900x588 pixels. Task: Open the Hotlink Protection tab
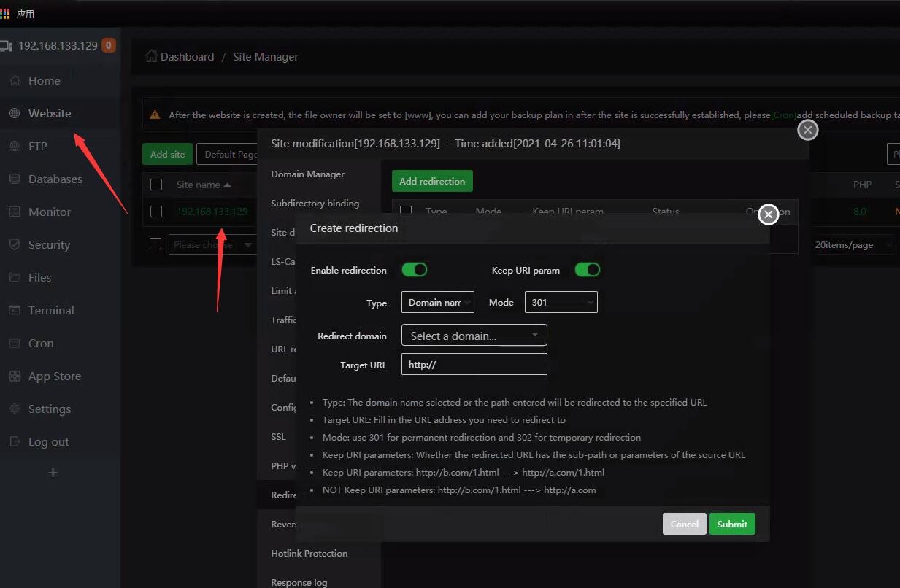tap(309, 554)
